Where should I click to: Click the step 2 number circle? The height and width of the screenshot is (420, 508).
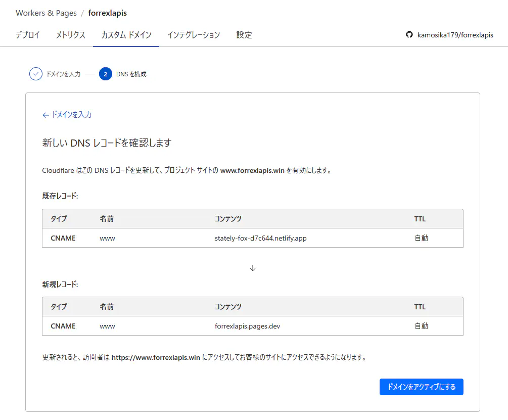coord(105,74)
